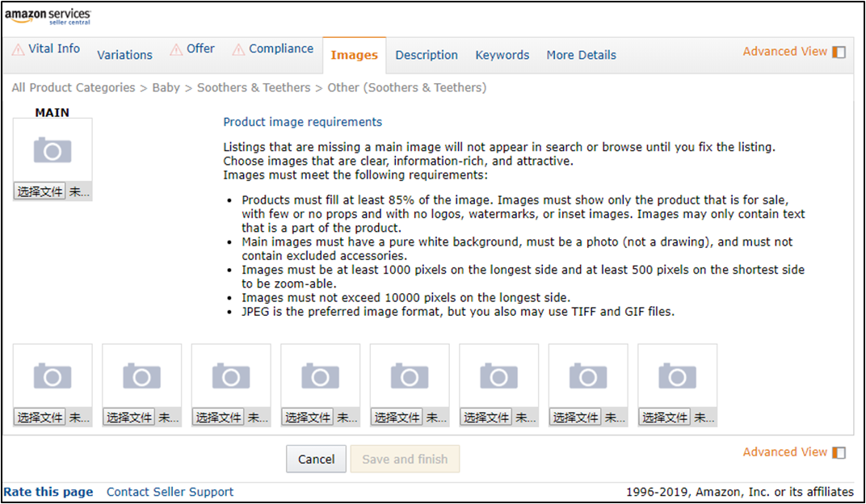The image size is (866, 504).
Task: Switch to the Description tab
Action: 427,55
